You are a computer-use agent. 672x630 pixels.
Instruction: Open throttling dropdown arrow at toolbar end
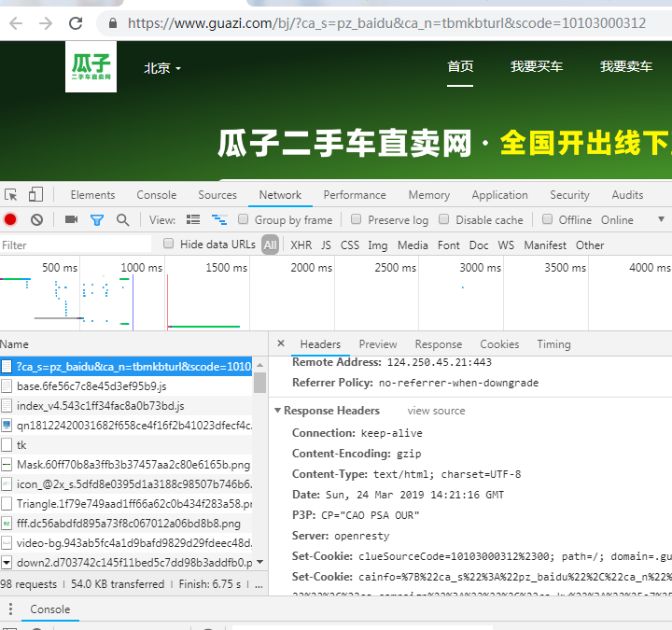[662, 219]
